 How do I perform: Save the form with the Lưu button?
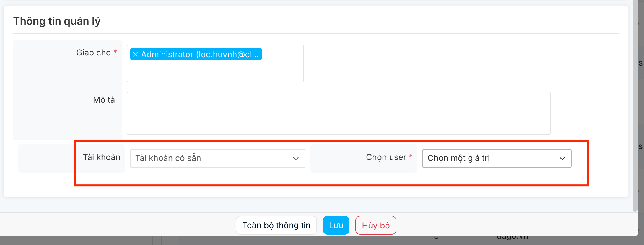tap(336, 225)
